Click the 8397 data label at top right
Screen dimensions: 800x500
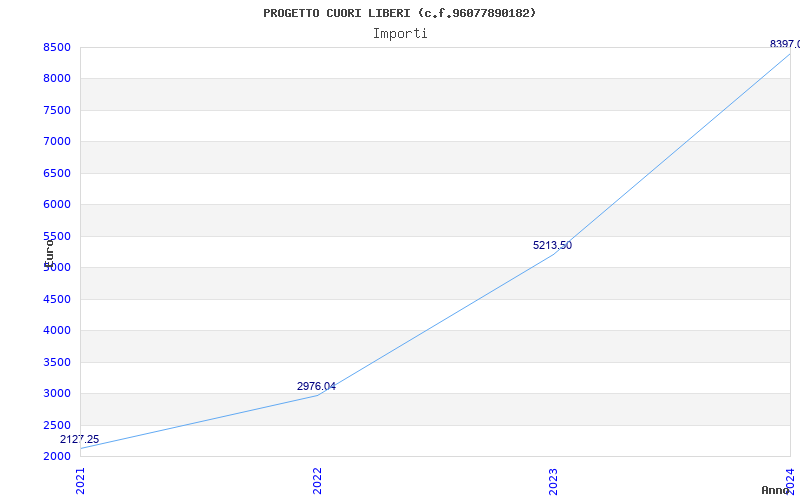tap(785, 44)
